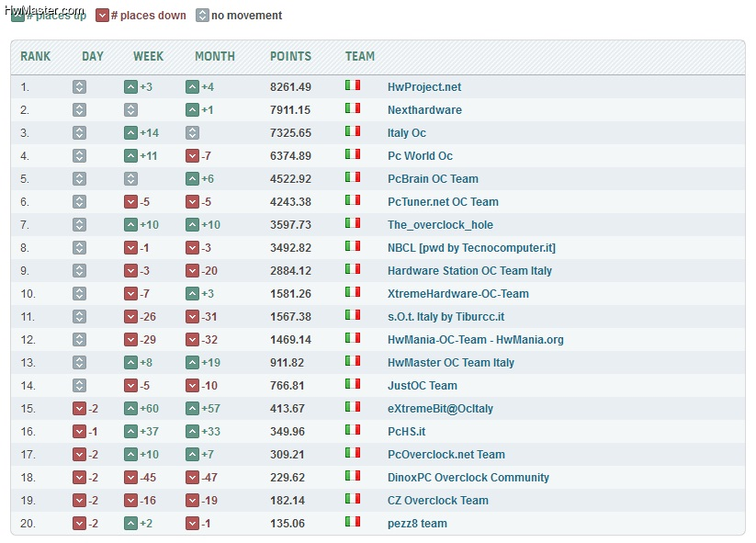Click the Italian flag beside JustOC Team
Viewport: 756px width, 543px height.
click(353, 384)
